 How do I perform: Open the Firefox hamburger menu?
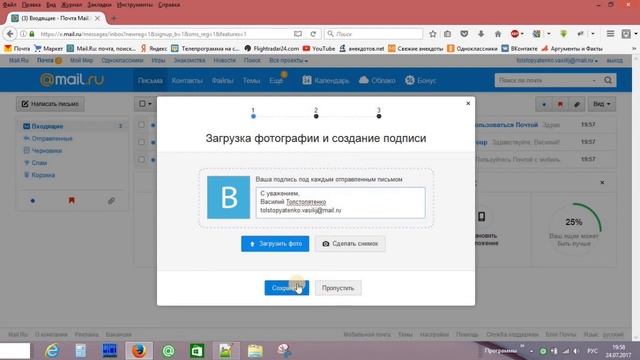(610, 34)
